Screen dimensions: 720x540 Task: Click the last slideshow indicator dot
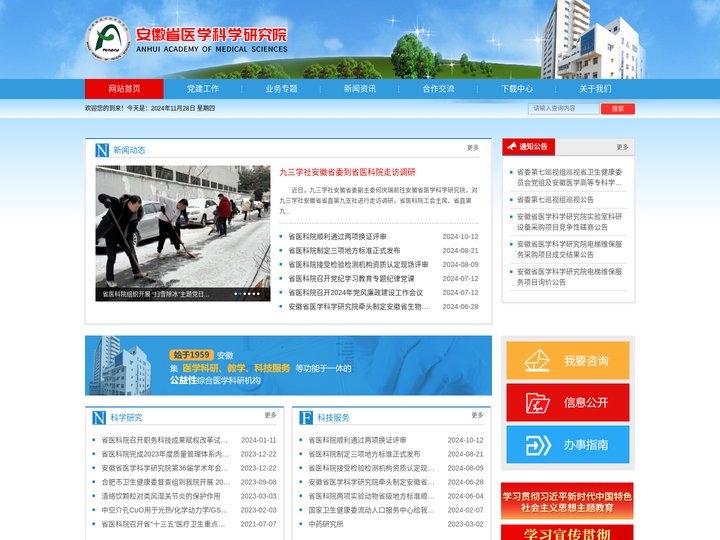point(258,294)
